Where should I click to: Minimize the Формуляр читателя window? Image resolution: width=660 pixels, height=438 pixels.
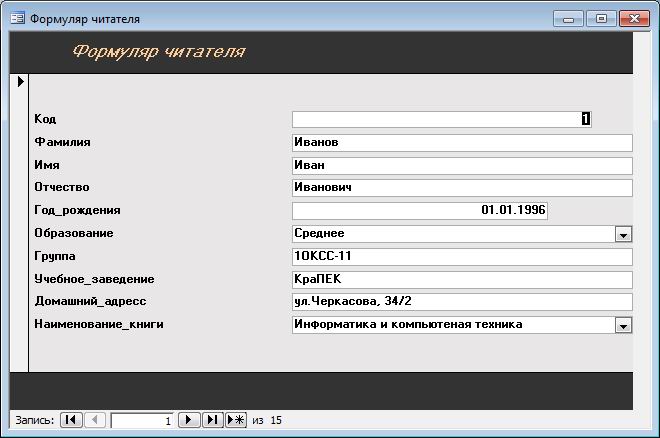coord(568,19)
